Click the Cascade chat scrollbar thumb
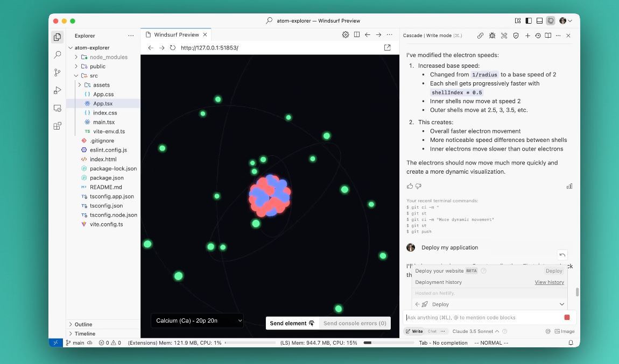Screen dimensions: 619x364 coord(577,292)
